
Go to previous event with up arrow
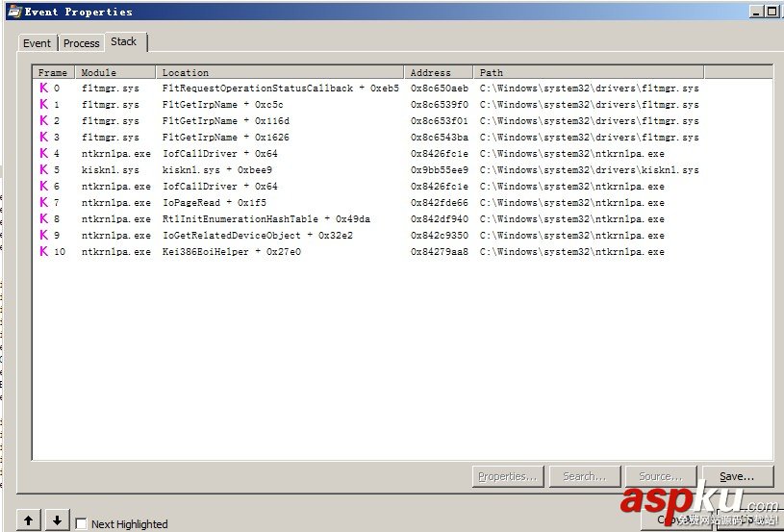(29, 520)
